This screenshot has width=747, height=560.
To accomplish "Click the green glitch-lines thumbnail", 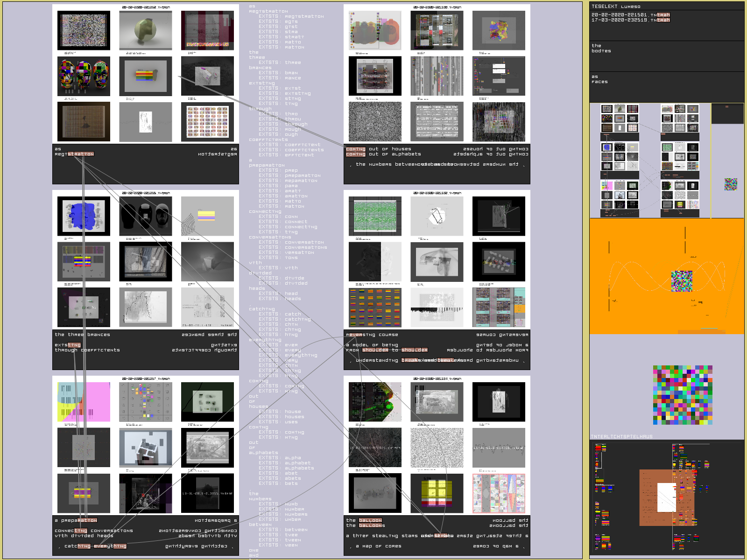I will [x=375, y=216].
